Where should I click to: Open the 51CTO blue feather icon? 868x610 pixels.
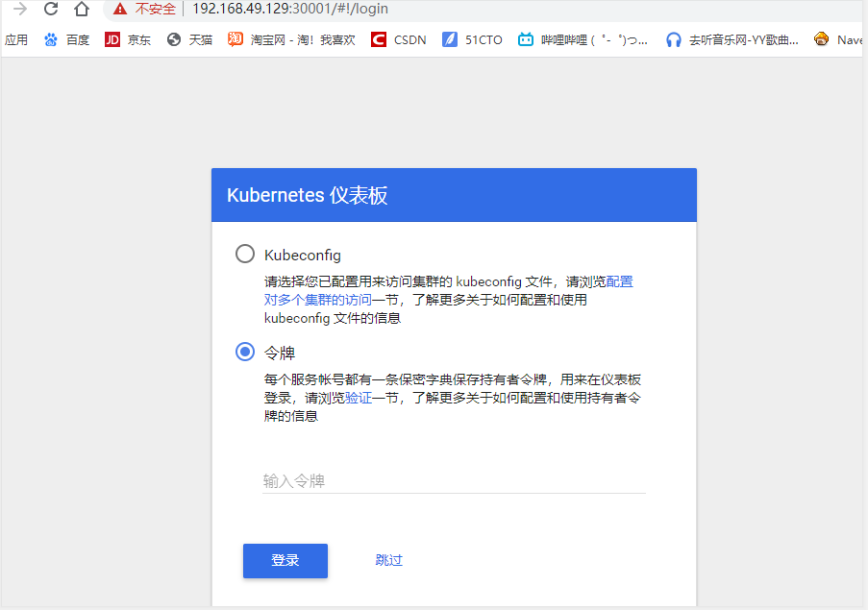[450, 39]
